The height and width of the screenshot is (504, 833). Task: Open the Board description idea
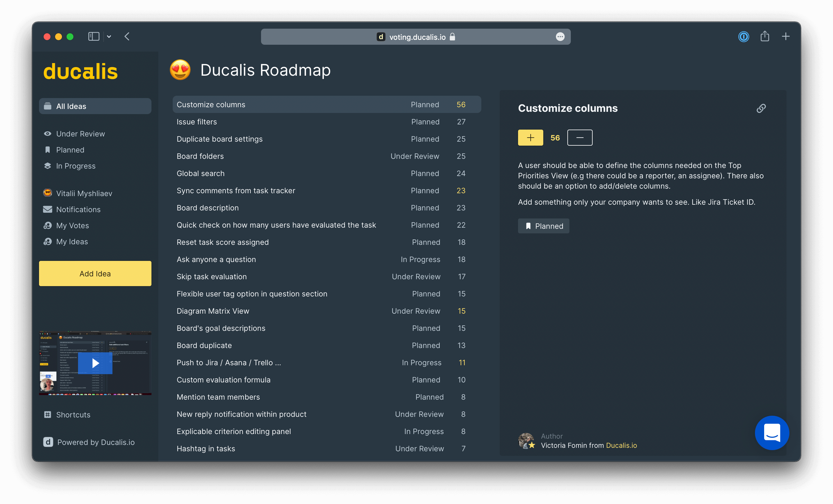[326, 208]
